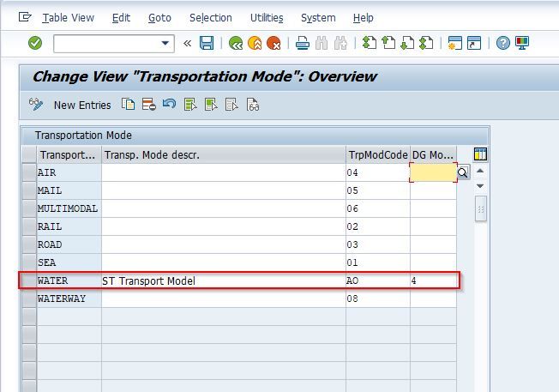Viewport: 559px width, 392px height.
Task: Click the Select All icon
Action: [x=190, y=105]
